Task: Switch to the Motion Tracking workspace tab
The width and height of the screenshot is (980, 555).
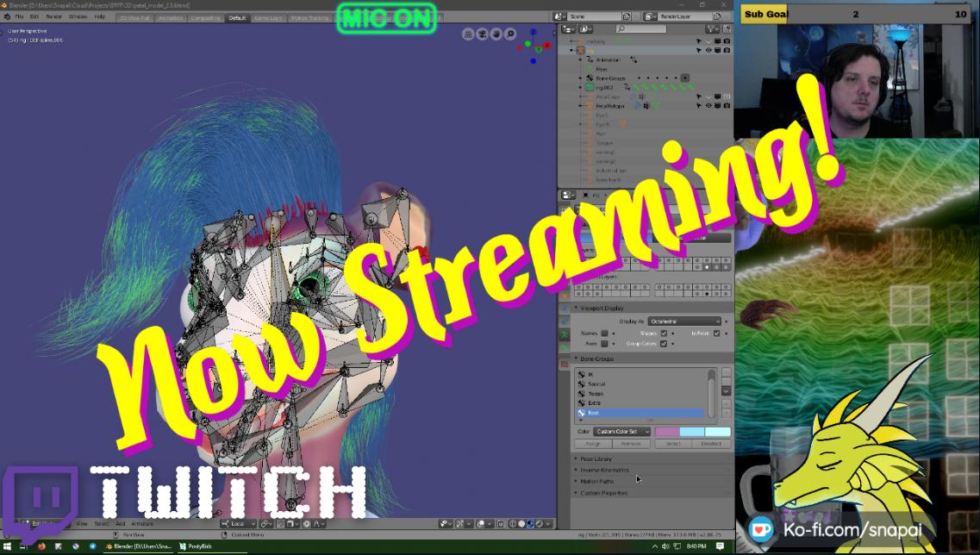Action: click(310, 18)
